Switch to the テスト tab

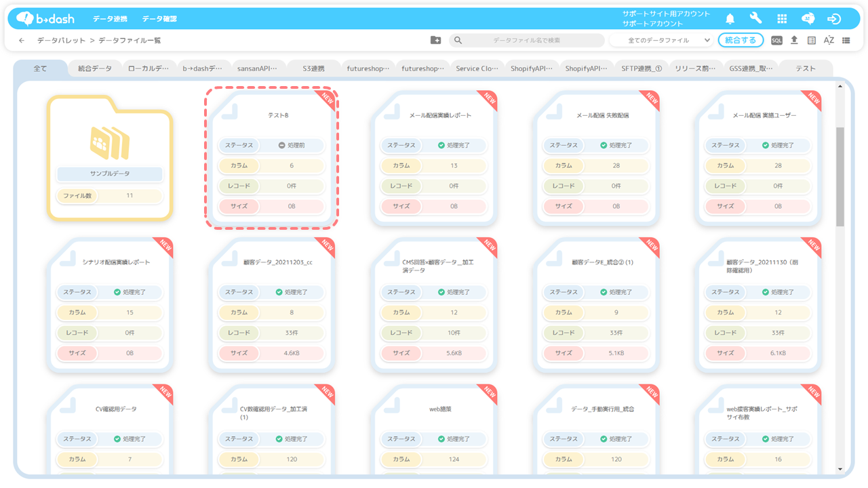(x=806, y=68)
